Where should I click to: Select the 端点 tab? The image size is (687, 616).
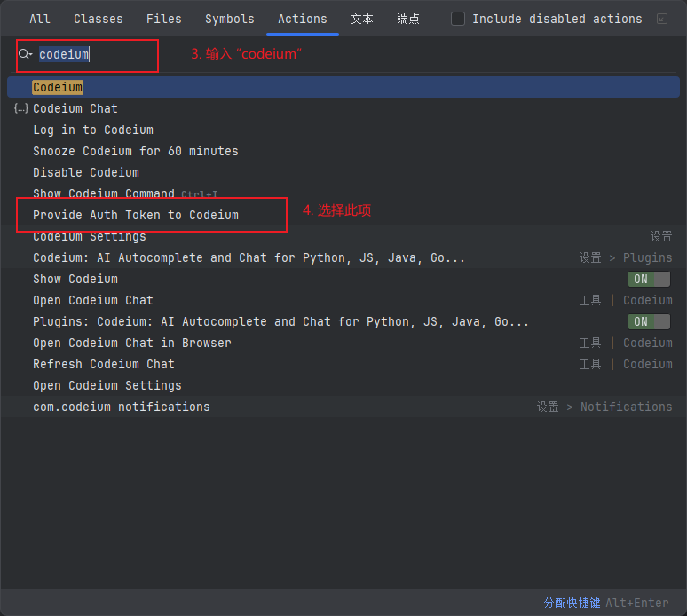408,19
